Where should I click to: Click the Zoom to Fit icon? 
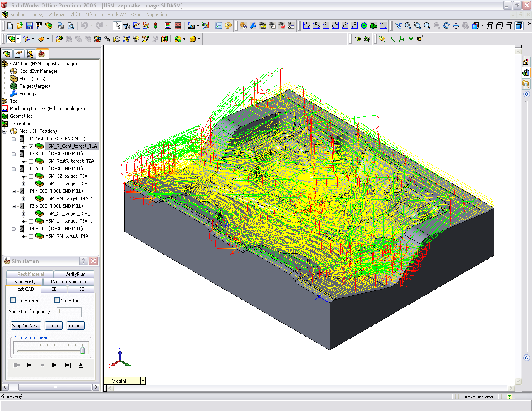pyautogui.click(x=408, y=26)
